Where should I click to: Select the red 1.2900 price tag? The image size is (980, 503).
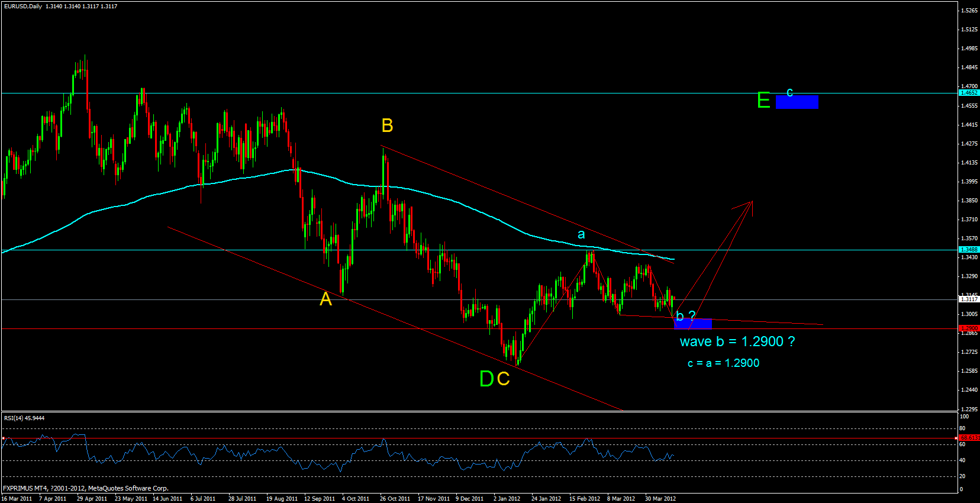[969, 328]
